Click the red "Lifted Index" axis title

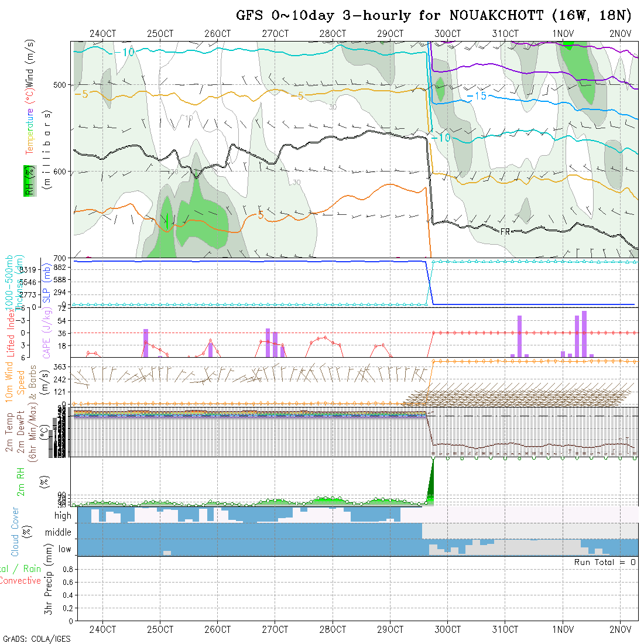[x=11, y=330]
